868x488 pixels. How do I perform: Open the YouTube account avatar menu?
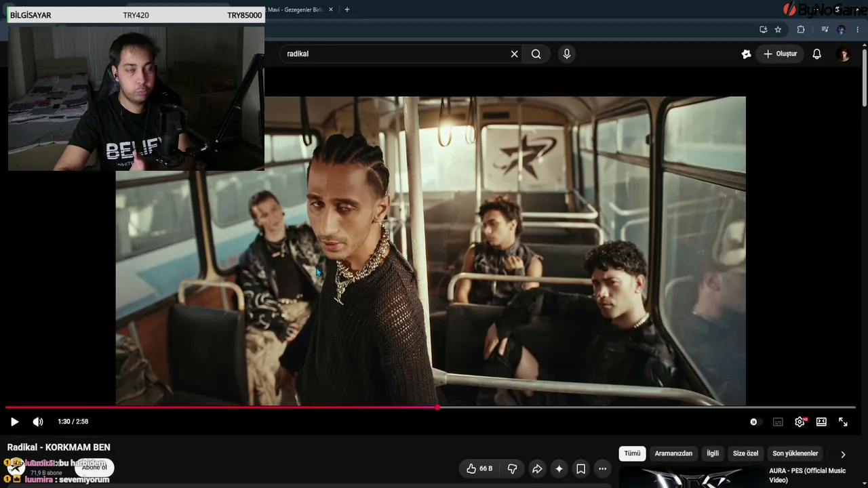tap(844, 54)
